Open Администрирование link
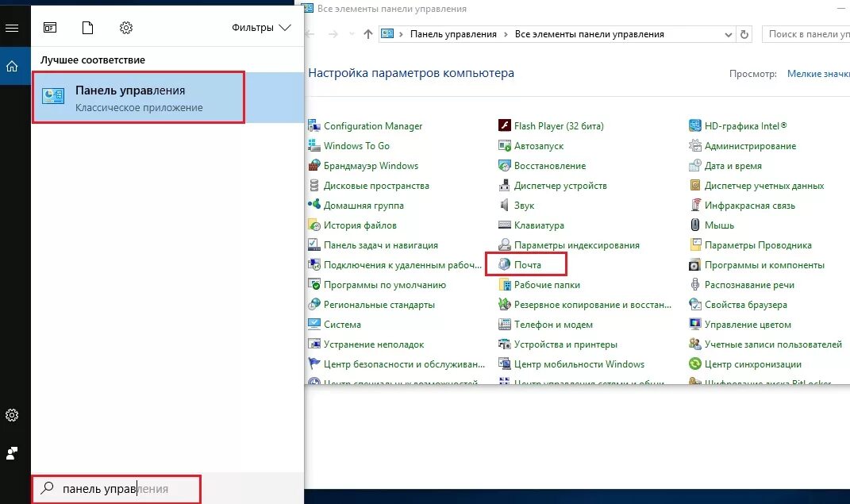The height and width of the screenshot is (504, 850). coord(750,146)
